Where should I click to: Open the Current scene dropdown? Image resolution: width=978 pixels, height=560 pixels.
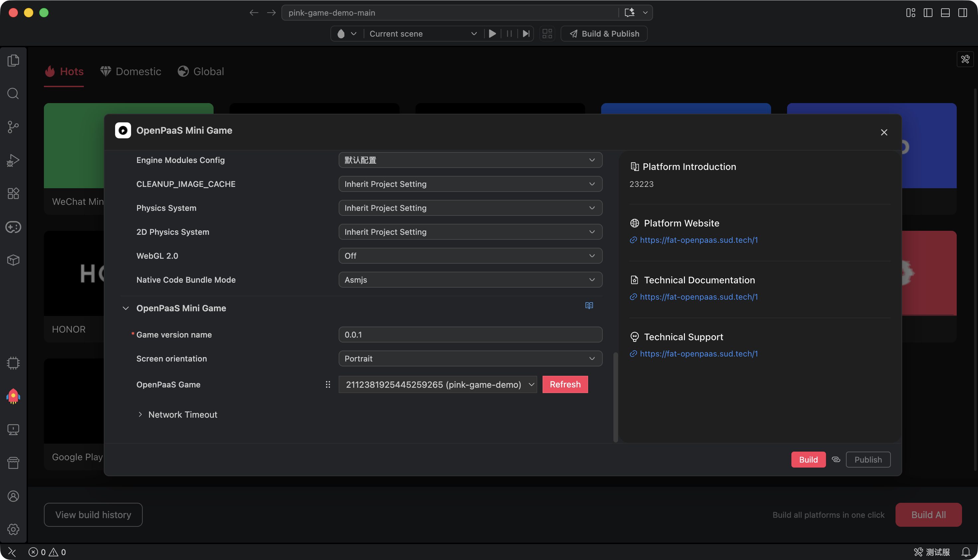click(423, 34)
